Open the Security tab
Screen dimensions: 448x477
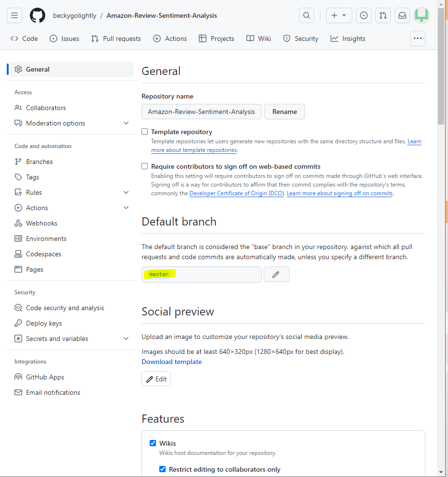tap(301, 38)
